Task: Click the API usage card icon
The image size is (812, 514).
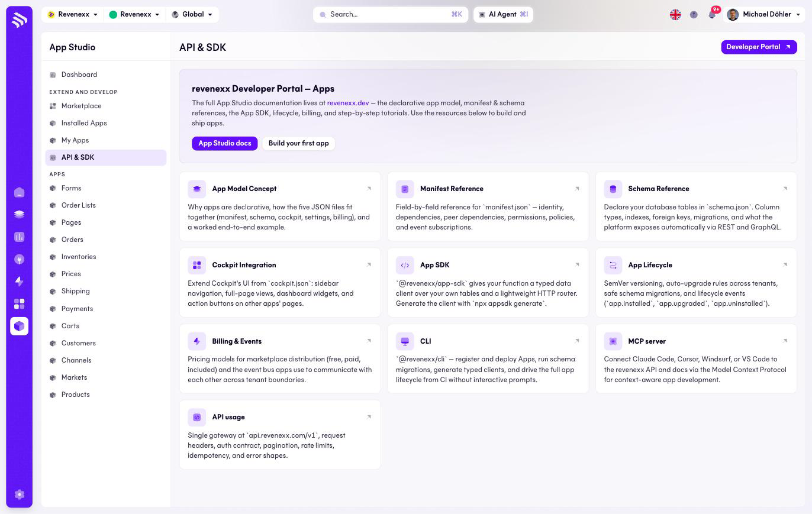Action: click(x=197, y=417)
